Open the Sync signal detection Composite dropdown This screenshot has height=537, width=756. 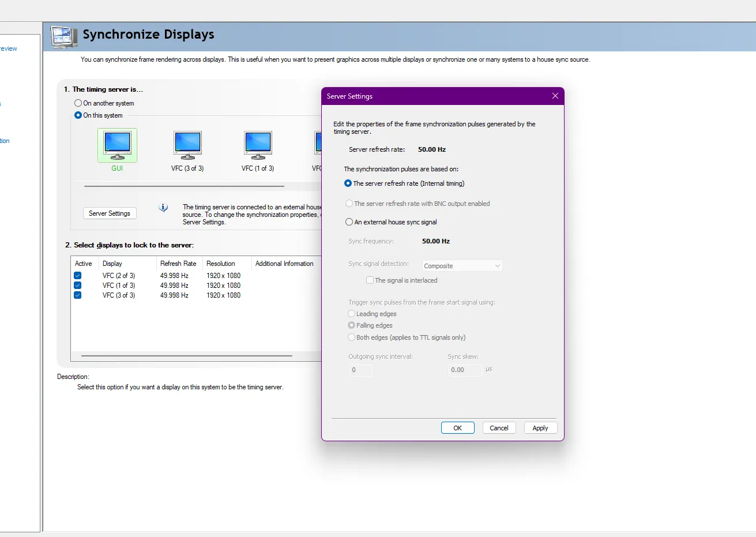(462, 266)
